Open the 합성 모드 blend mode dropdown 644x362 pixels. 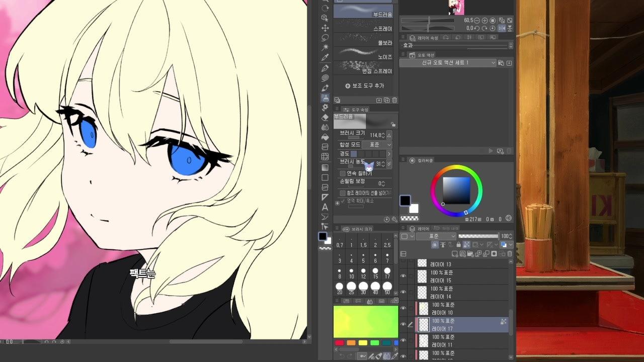(x=376, y=145)
